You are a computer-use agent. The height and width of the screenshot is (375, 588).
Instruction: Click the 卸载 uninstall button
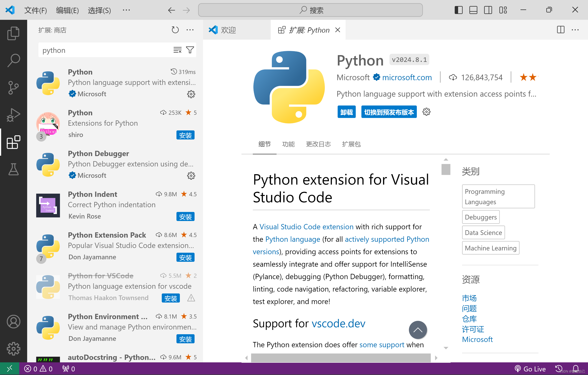[x=346, y=112]
